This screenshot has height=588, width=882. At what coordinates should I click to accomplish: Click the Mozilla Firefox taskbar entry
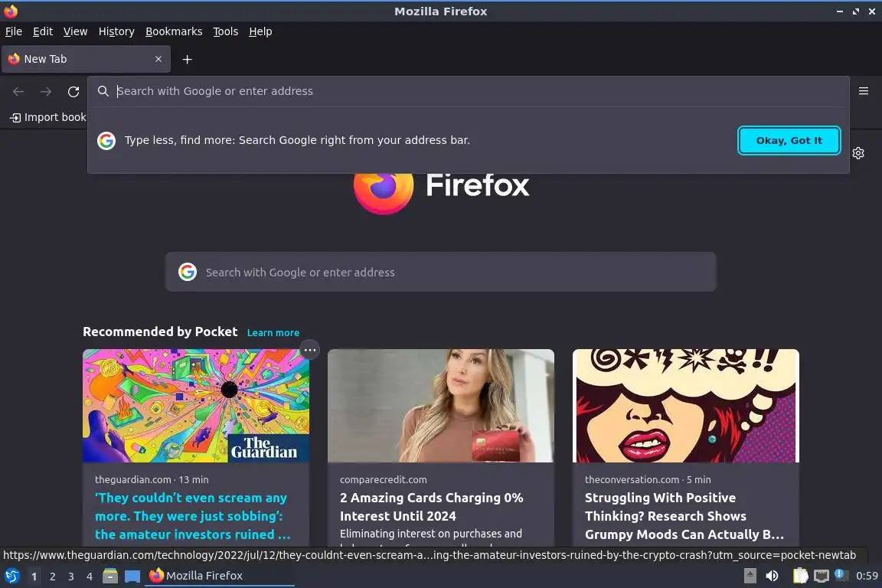(x=220, y=576)
